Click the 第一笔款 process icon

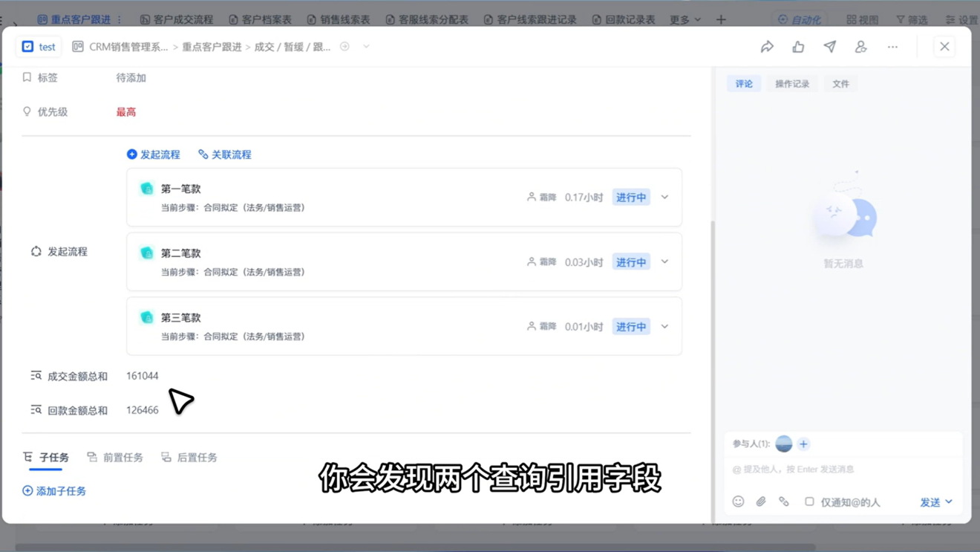[146, 189]
